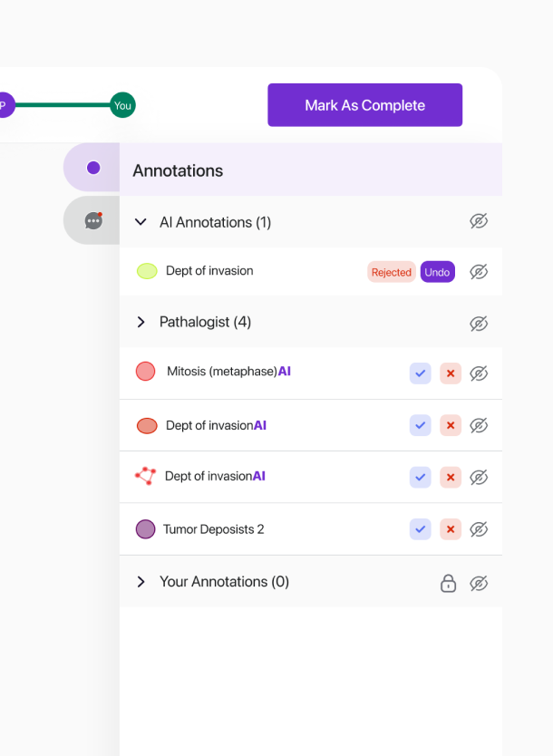The image size is (553, 756).
Task: Select the Mitosis (metaphase) AI annotation row
Action: pyautogui.click(x=311, y=373)
